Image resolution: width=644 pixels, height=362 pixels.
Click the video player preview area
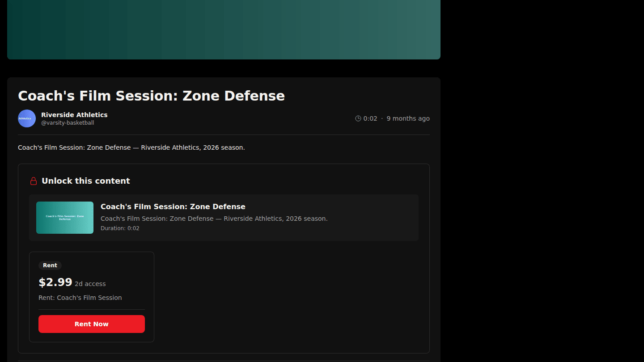[224, 29]
